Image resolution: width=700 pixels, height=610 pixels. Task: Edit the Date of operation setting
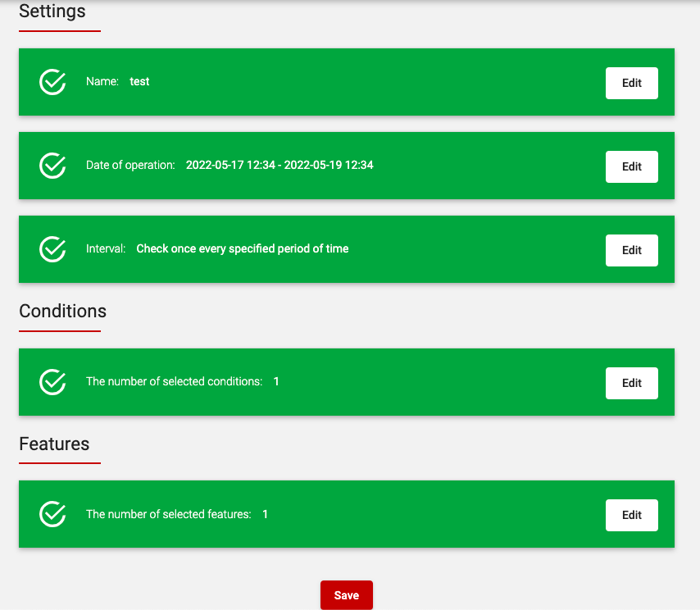pyautogui.click(x=632, y=166)
